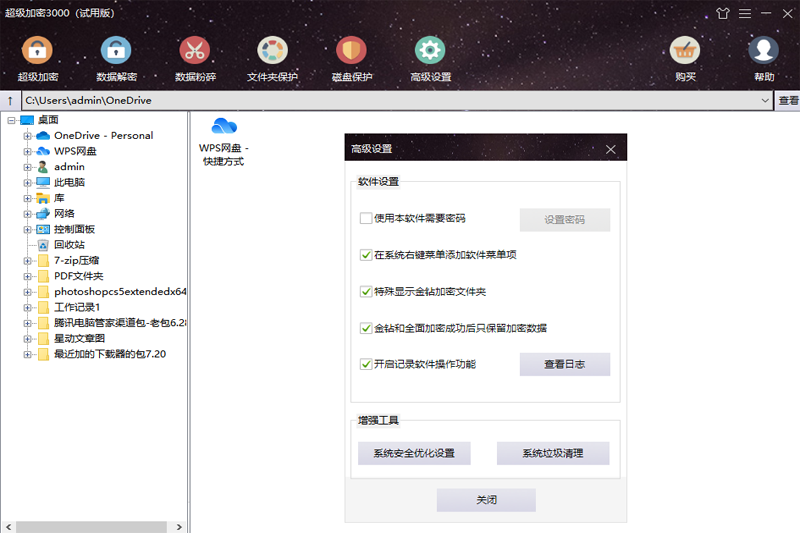Open 系统安全优化设置 tool
The height and width of the screenshot is (533, 800).
(414, 453)
